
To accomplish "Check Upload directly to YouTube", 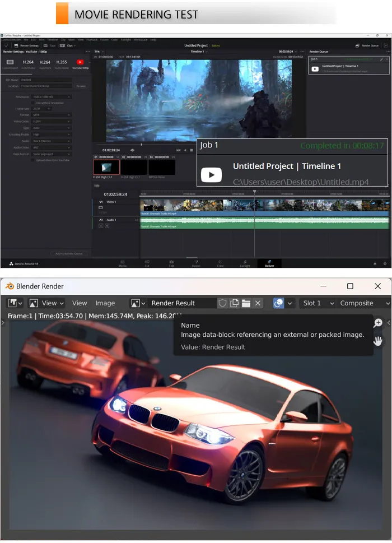I will click(x=33, y=160).
